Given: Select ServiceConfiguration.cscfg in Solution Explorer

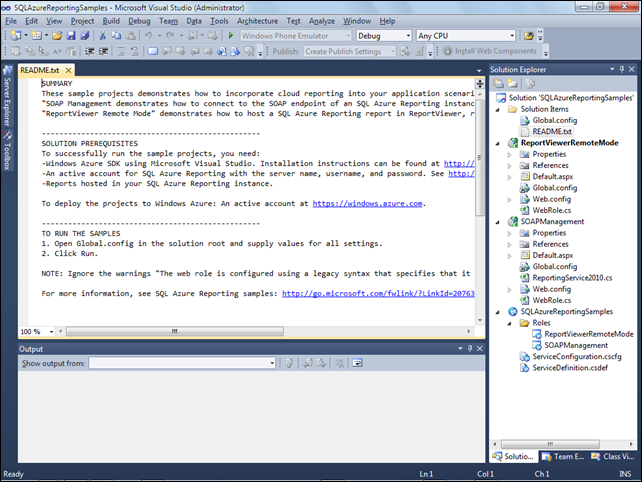Looking at the screenshot, I should click(577, 357).
